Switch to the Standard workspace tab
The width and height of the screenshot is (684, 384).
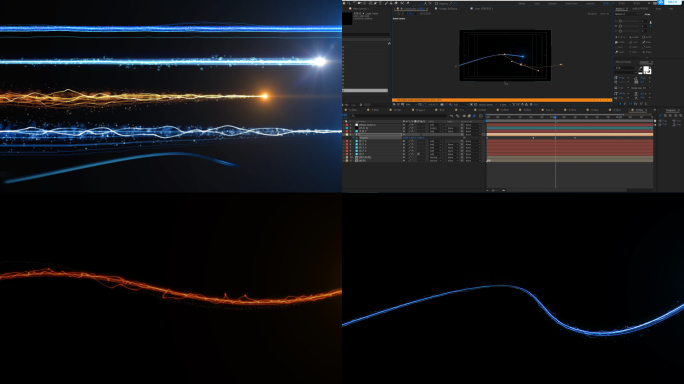point(552,3)
